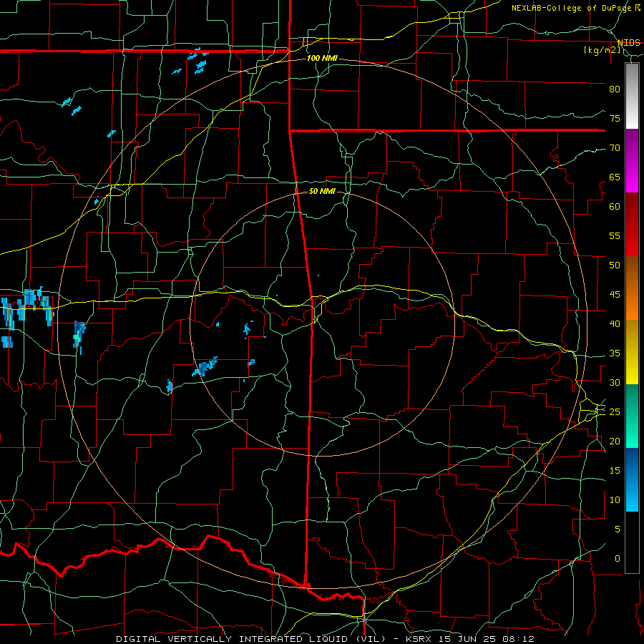Image resolution: width=644 pixels, height=644 pixels.
Task: Click the KSRX radar site identifier
Action: (x=419, y=639)
